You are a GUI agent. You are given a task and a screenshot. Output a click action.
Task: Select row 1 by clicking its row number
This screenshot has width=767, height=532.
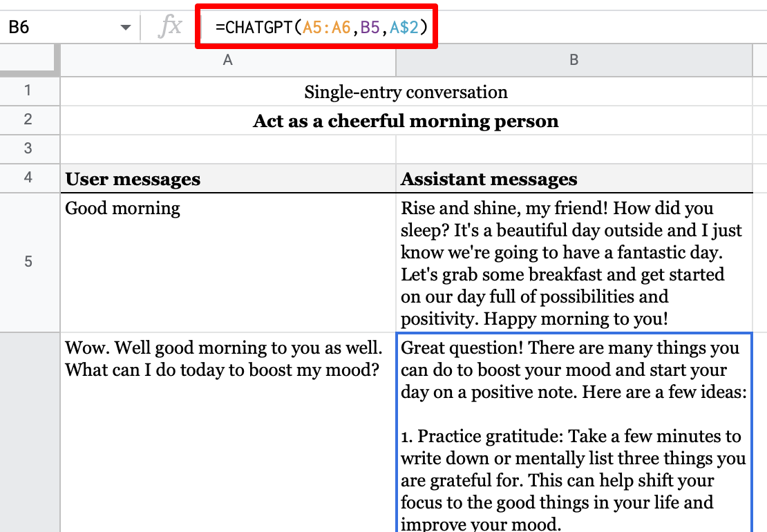29,92
